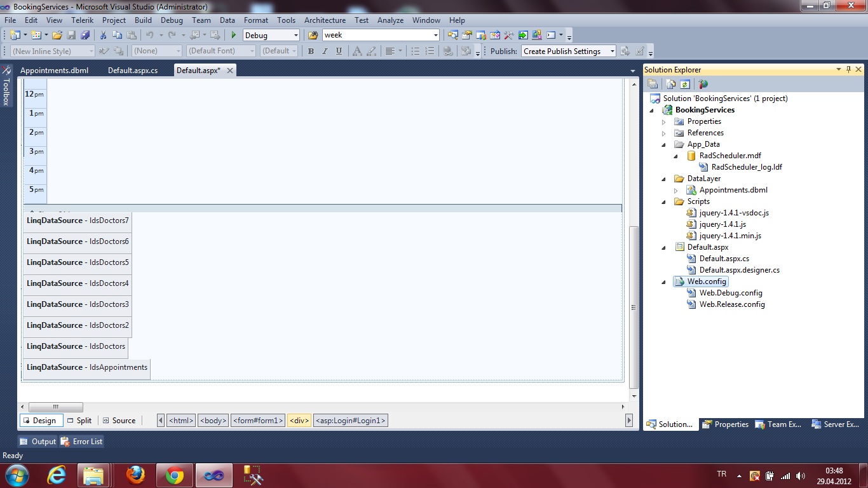Click the Windows Start button
Image resolution: width=868 pixels, height=488 pixels.
pos(16,475)
